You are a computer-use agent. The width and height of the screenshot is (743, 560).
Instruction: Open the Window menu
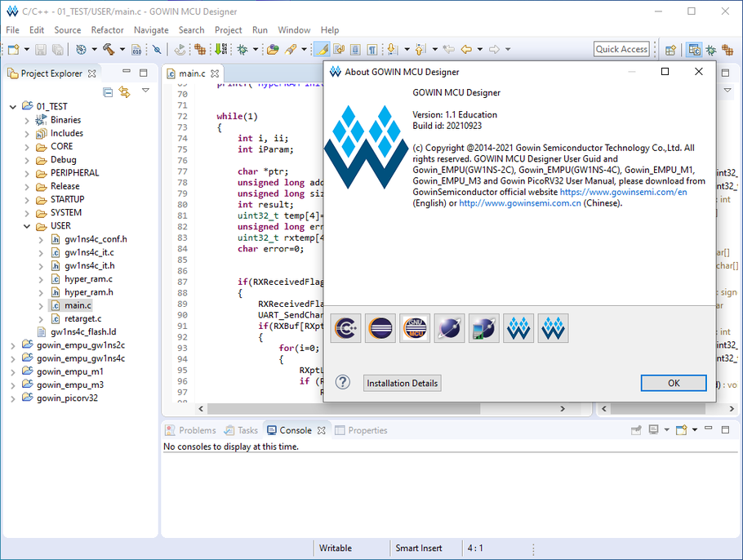[x=294, y=30]
